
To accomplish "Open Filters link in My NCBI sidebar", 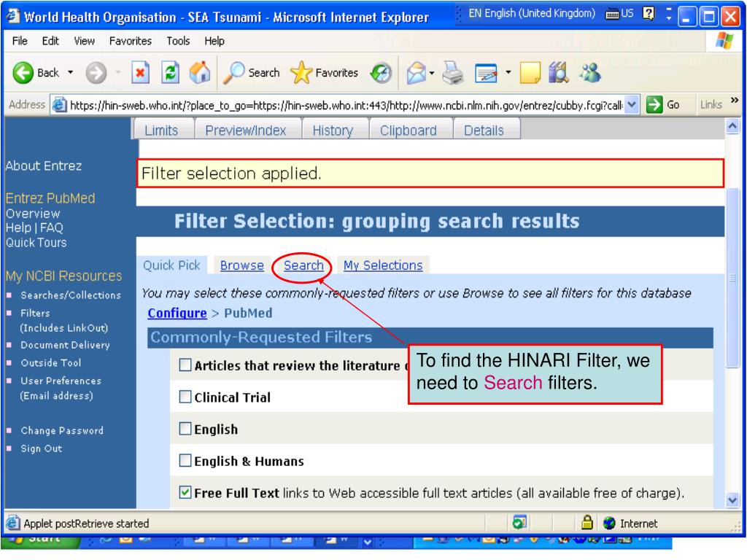I will (x=35, y=313).
